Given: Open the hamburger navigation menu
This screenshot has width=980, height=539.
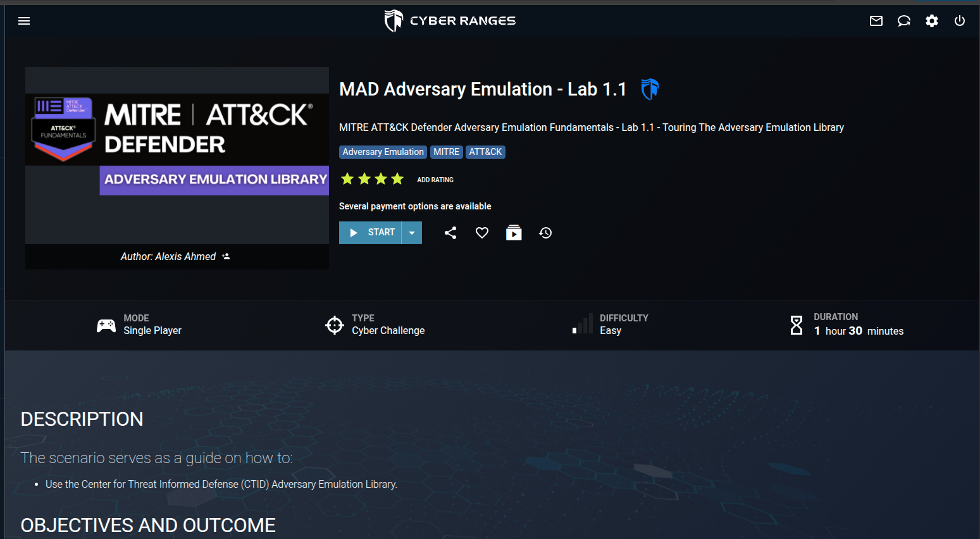Looking at the screenshot, I should (24, 21).
